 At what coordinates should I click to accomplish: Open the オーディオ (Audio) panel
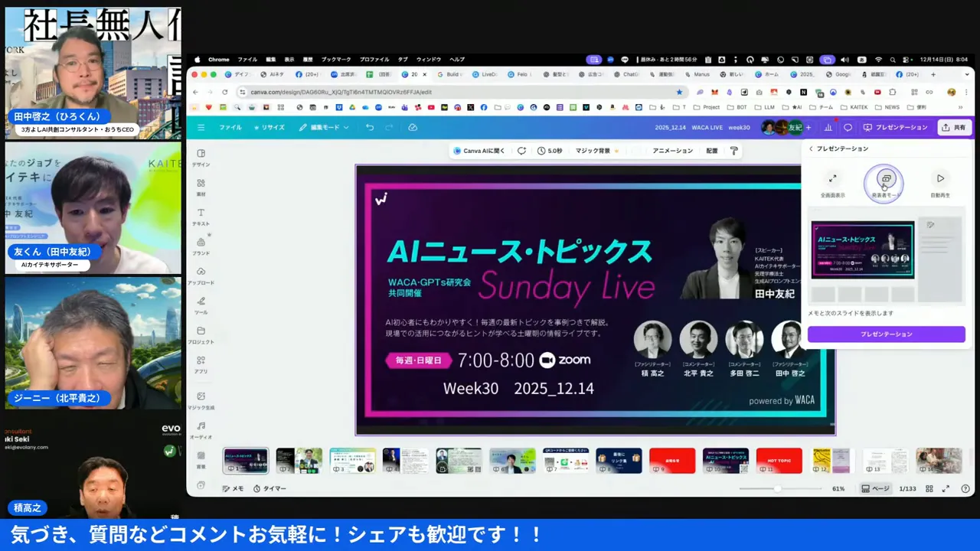click(201, 428)
